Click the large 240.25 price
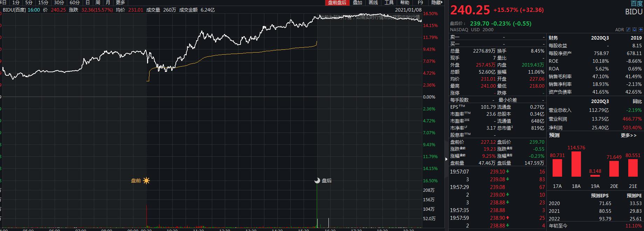This screenshot has width=644, height=231. [470, 10]
